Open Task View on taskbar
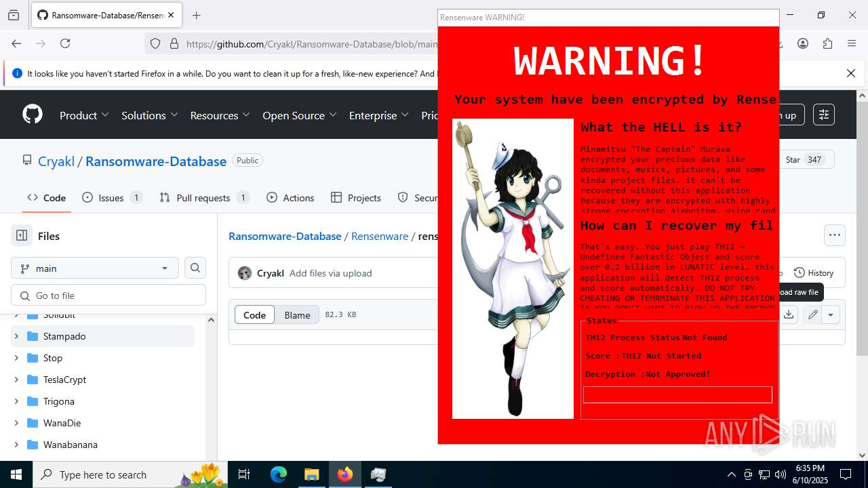 point(245,474)
